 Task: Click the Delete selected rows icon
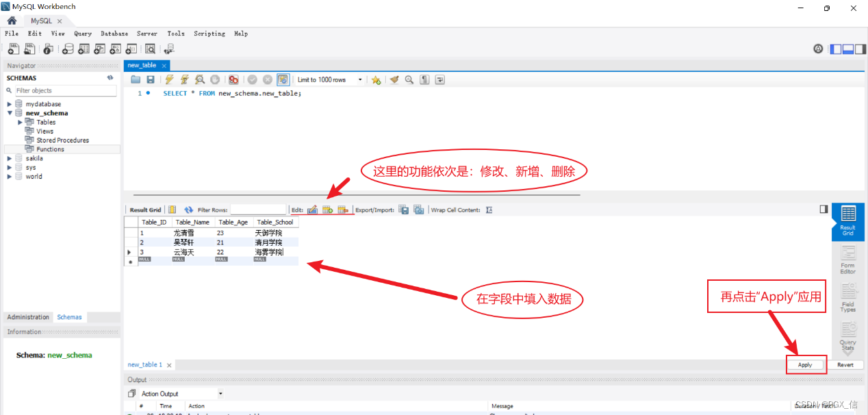(343, 210)
